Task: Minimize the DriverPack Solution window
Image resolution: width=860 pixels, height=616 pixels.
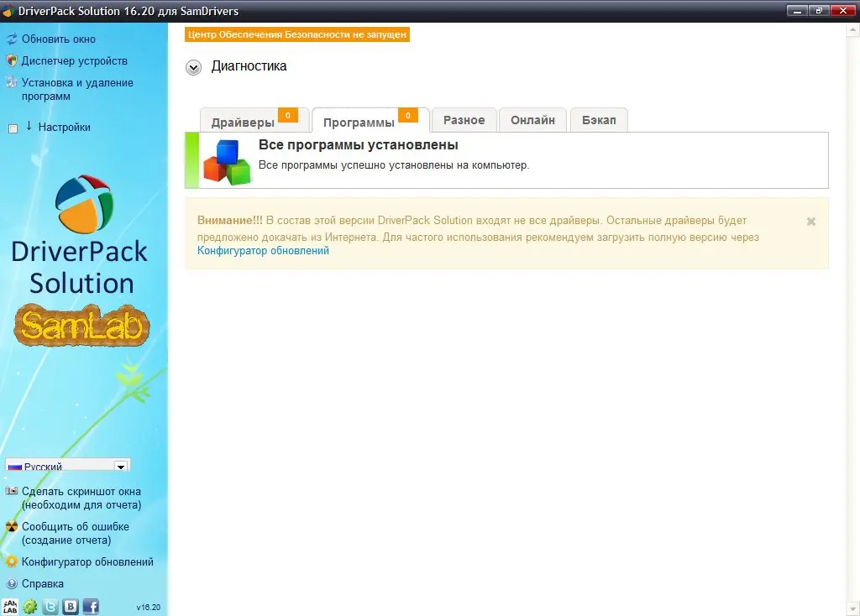Action: [x=797, y=10]
